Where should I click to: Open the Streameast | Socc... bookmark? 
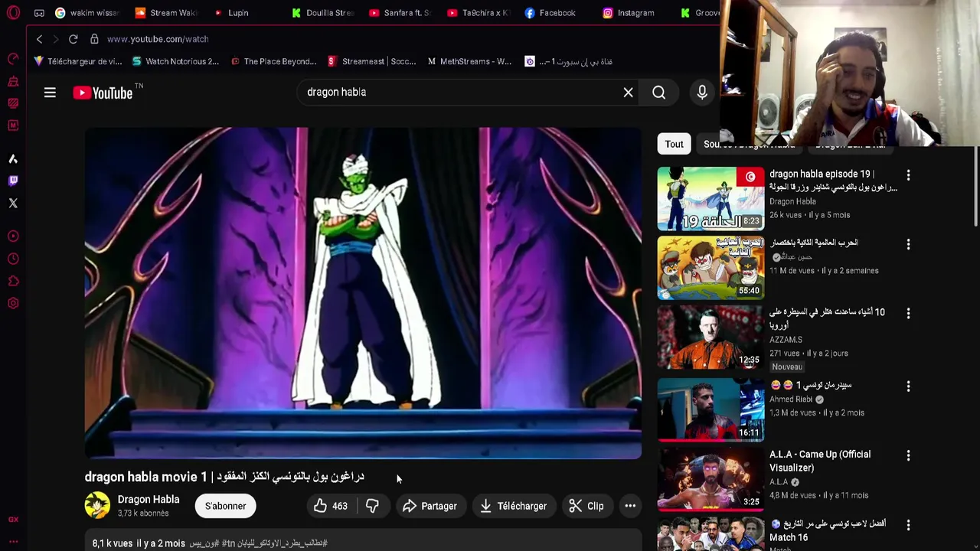click(372, 61)
